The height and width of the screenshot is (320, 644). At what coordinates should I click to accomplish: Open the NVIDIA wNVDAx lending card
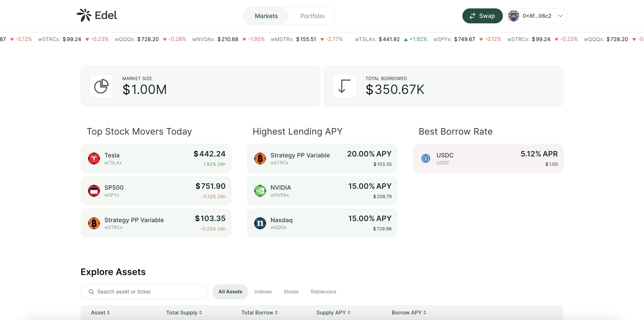(x=322, y=191)
